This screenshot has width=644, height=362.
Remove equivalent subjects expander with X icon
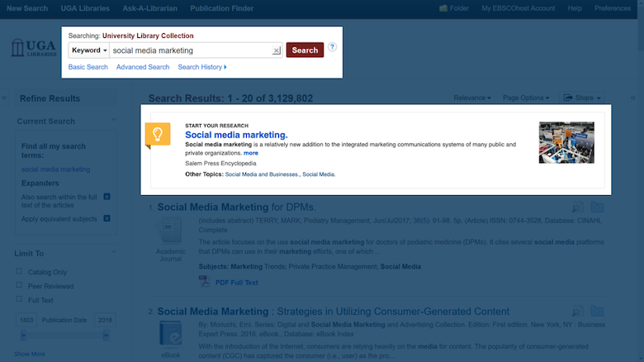coord(107,218)
